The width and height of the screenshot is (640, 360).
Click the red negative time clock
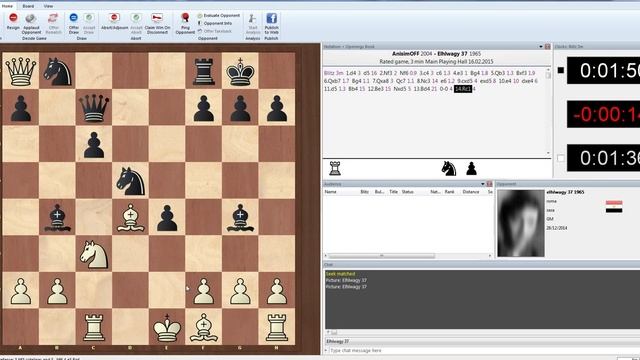603,114
